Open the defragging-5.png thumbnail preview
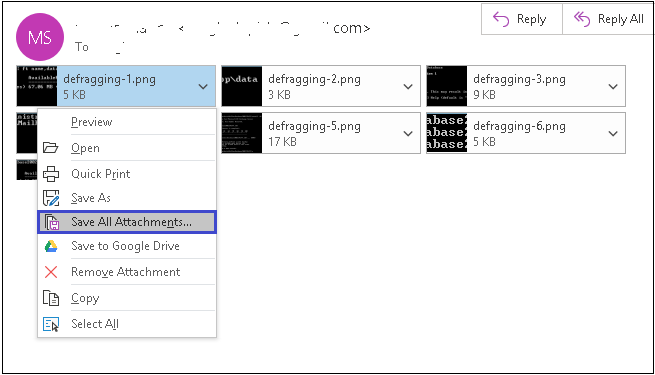Image resolution: width=655 pixels, height=375 pixels. [x=242, y=133]
